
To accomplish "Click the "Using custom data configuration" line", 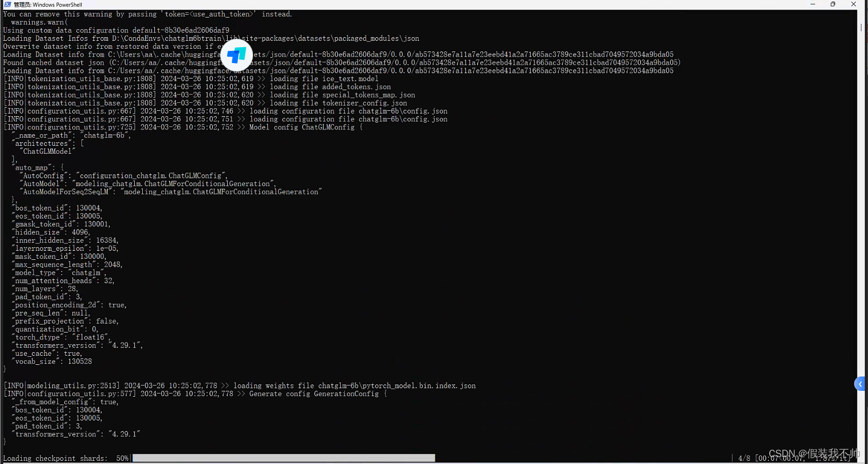I will tap(116, 30).
